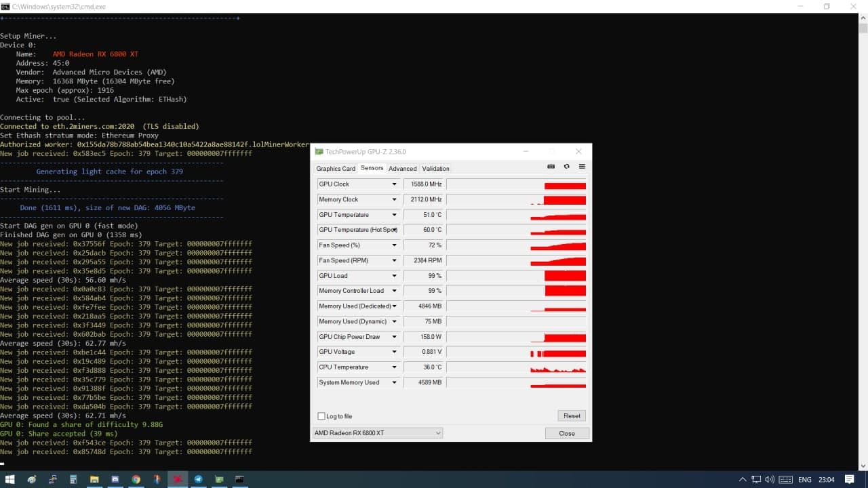Click the Close button in GPU-Z

coord(567,433)
